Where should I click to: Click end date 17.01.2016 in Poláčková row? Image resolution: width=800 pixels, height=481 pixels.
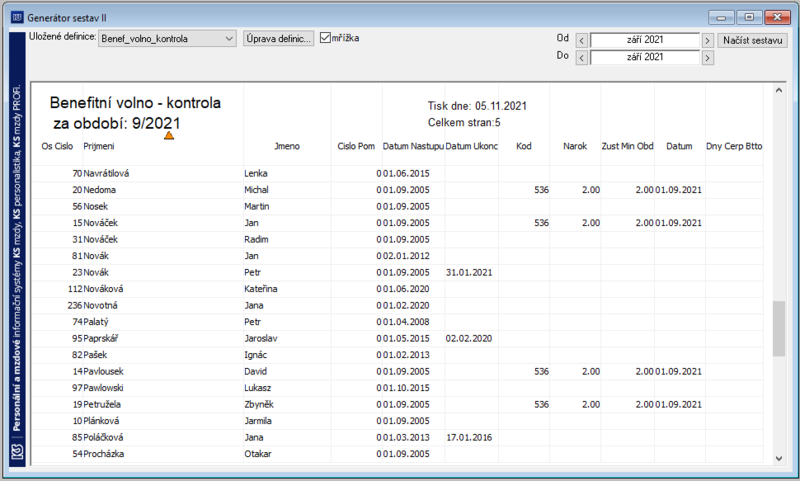tap(469, 437)
